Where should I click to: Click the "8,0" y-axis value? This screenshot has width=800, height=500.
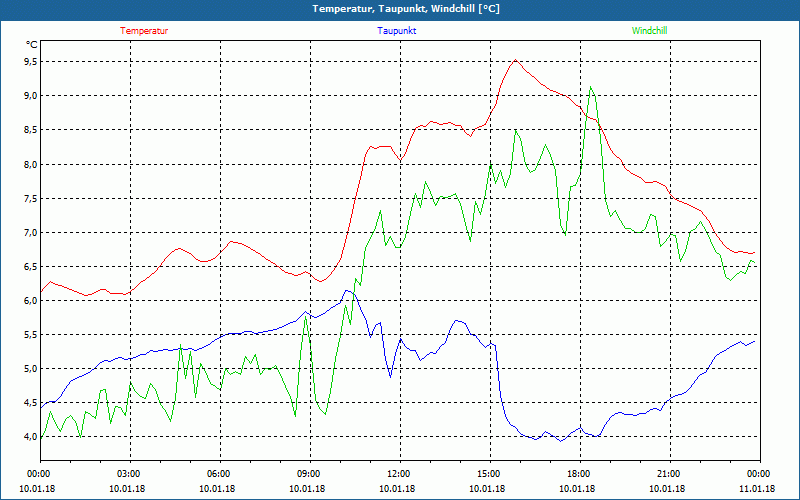pyautogui.click(x=31, y=164)
